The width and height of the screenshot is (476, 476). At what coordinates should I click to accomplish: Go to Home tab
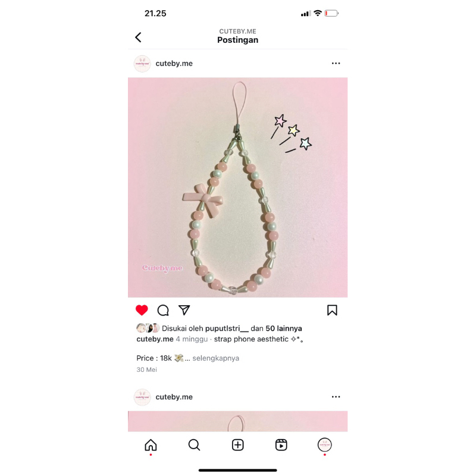click(x=151, y=445)
